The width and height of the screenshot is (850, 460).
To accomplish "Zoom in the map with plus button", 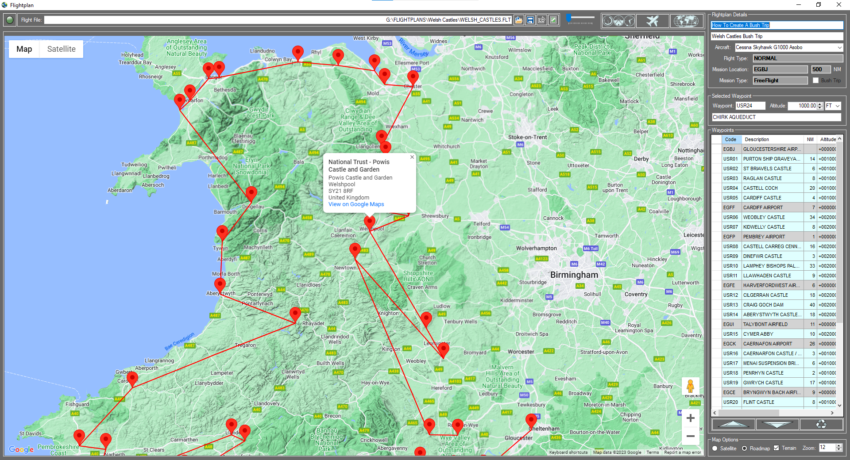I will [x=690, y=417].
